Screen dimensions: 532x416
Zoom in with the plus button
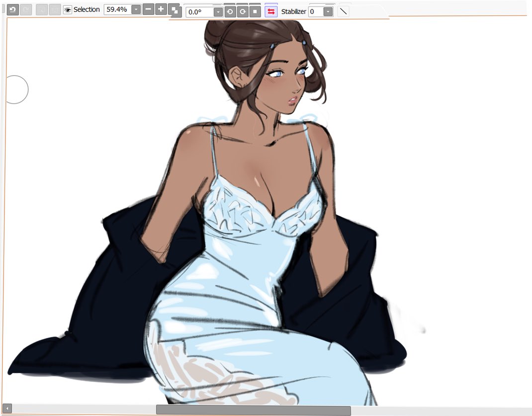[161, 9]
